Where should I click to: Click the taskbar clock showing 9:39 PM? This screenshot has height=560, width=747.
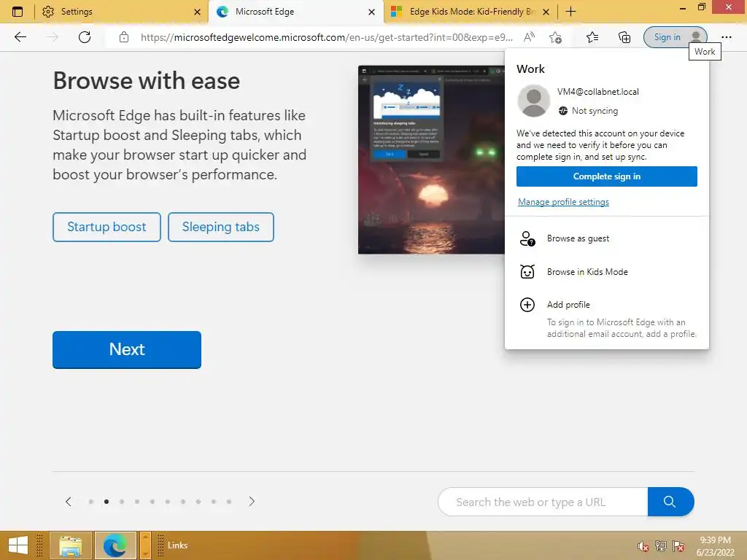point(715,546)
